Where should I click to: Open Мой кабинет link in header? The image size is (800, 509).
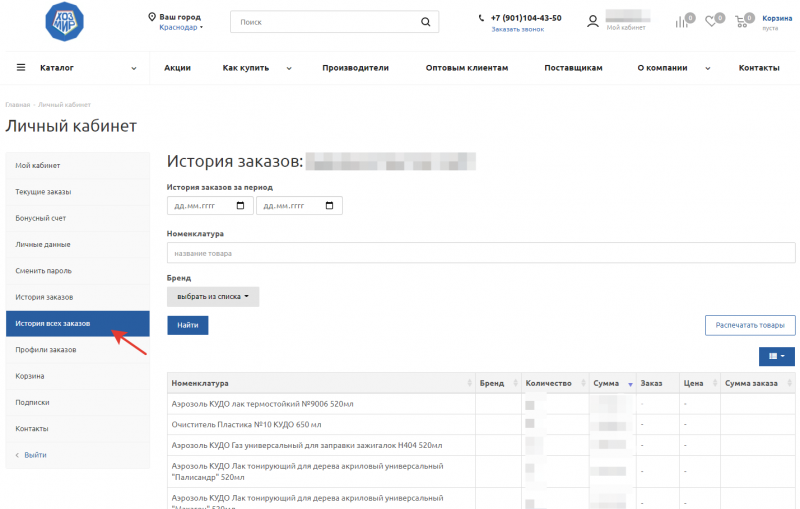[626, 28]
